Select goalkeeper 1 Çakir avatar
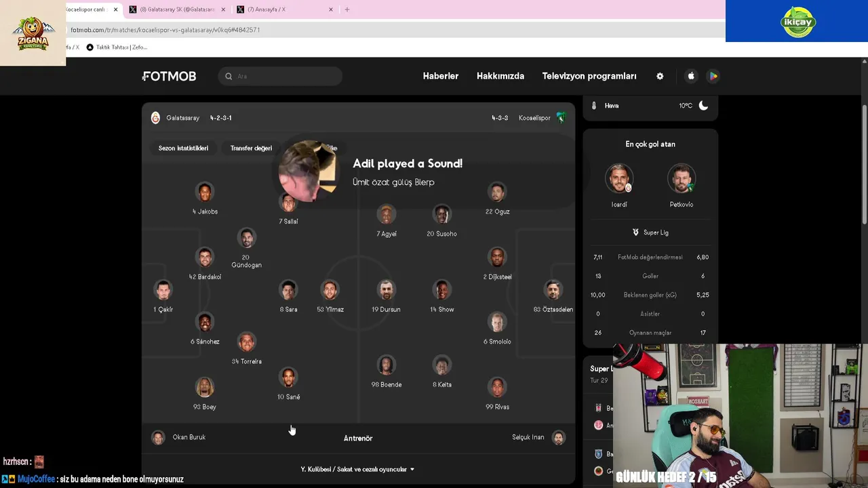This screenshot has width=868, height=488. [163, 290]
